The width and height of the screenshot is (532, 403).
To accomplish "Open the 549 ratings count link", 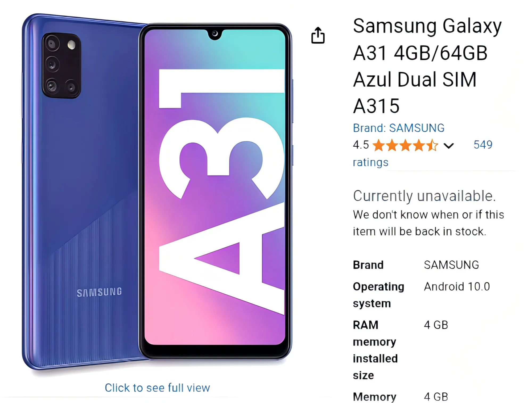I will (483, 145).
